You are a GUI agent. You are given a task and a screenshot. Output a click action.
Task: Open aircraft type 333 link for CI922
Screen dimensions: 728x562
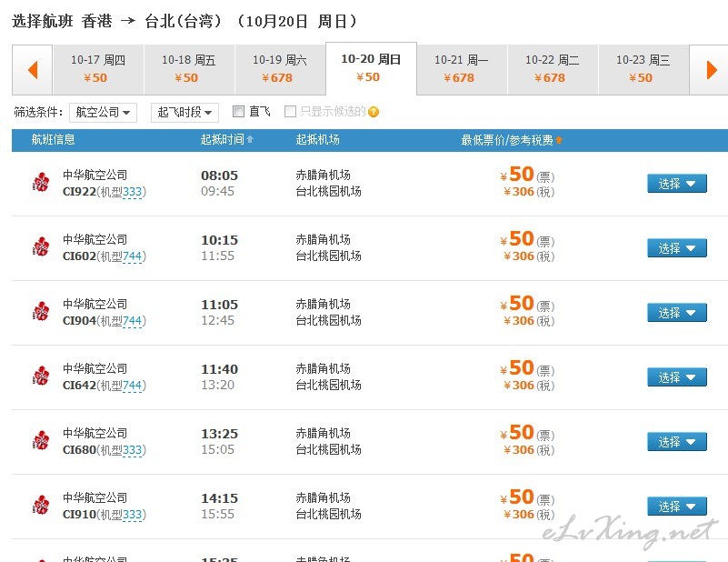pyautogui.click(x=133, y=192)
